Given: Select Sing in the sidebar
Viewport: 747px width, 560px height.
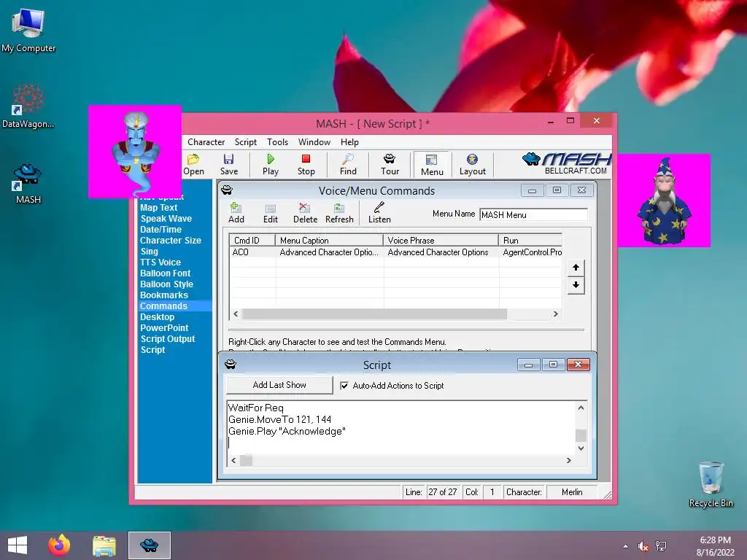Looking at the screenshot, I should 149,252.
